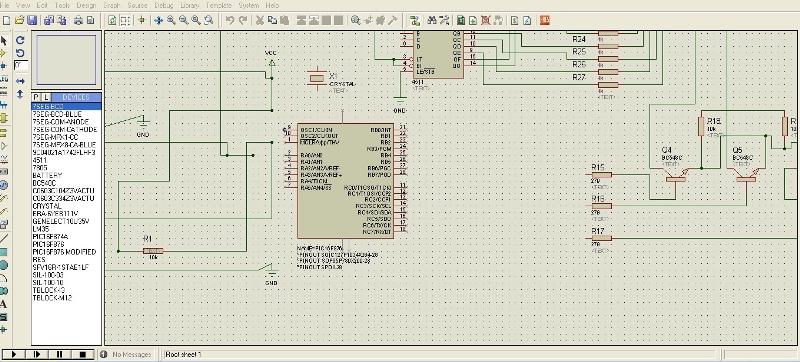Screen dimensions: 800x362
Task: Open search and tag tool
Action: (x=432, y=20)
